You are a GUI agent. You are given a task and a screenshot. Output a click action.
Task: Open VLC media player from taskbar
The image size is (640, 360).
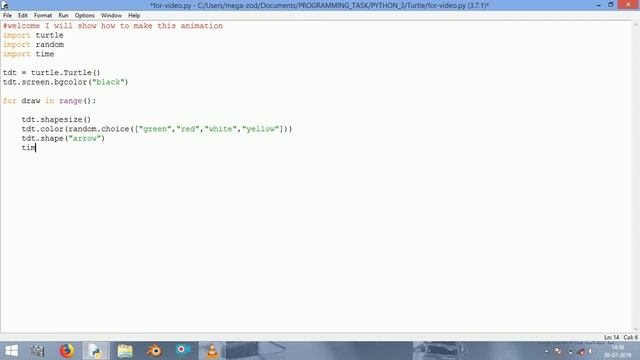(x=212, y=351)
